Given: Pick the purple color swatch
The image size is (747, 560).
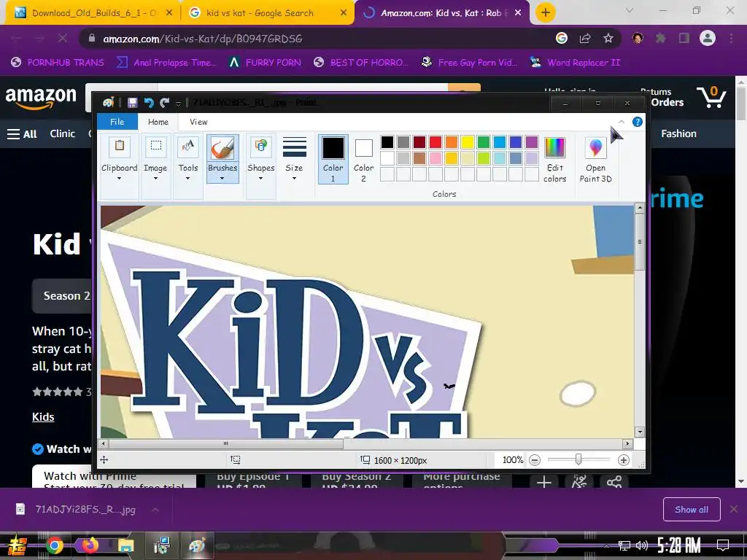Looking at the screenshot, I should click(x=532, y=142).
